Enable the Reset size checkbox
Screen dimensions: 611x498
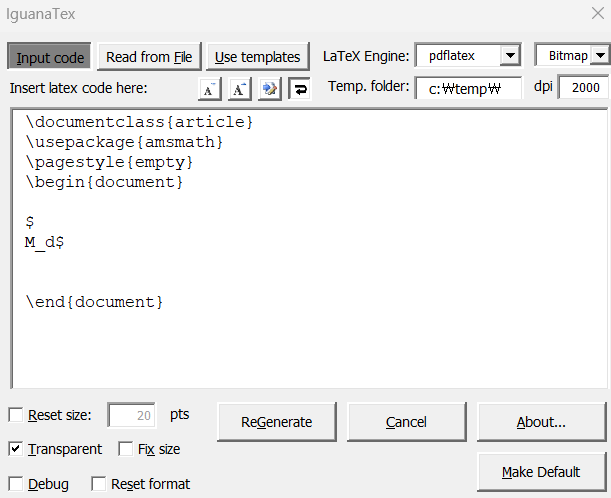pos(16,415)
